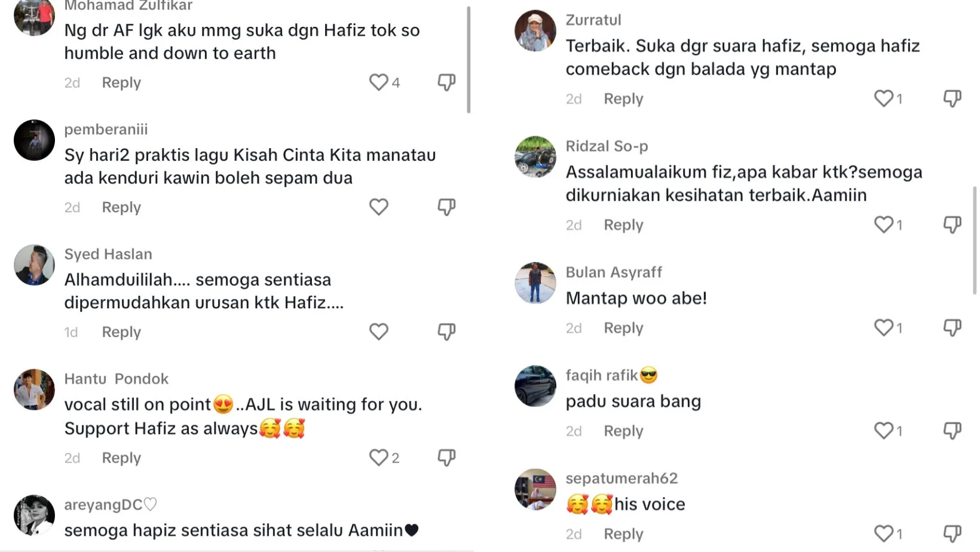Viewport: 980px width, 552px height.
Task: Like pemberaniii's comment about Kisah Cinta Kita
Action: tap(378, 207)
